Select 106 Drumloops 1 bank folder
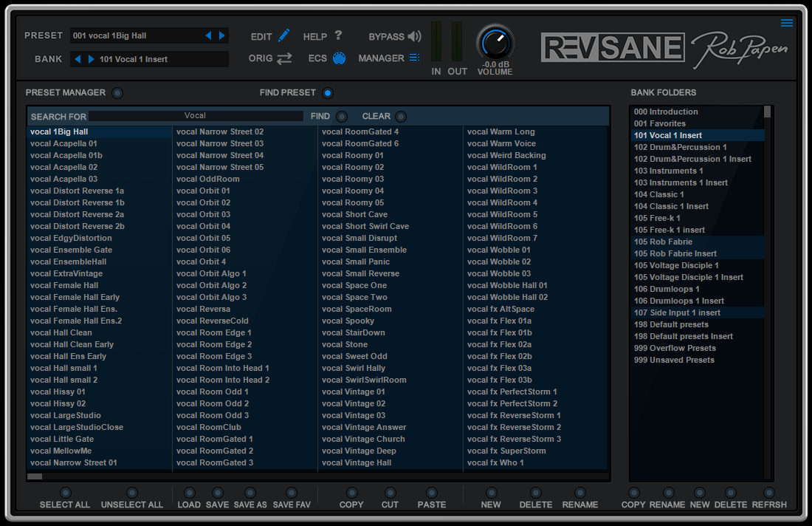 697,289
